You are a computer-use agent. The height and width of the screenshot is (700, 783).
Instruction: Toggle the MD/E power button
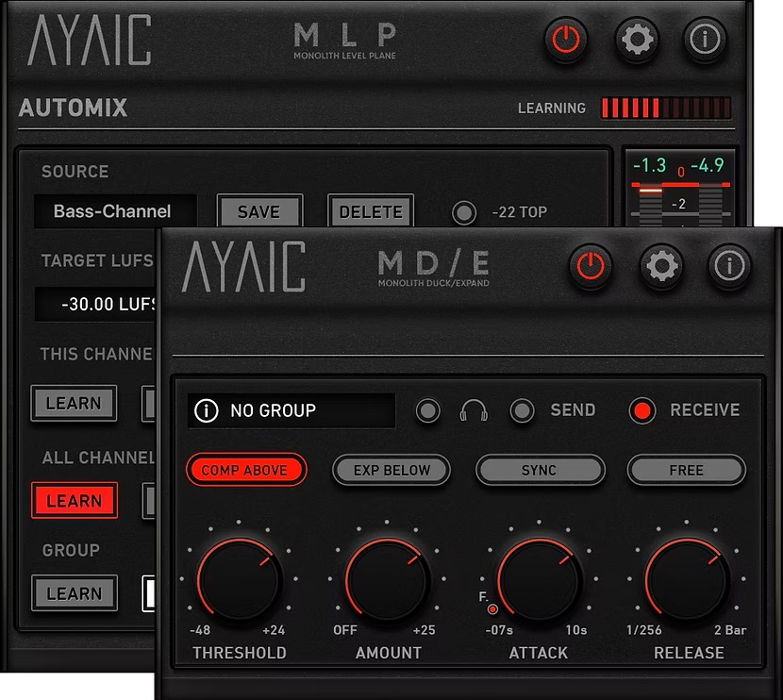pos(591,267)
